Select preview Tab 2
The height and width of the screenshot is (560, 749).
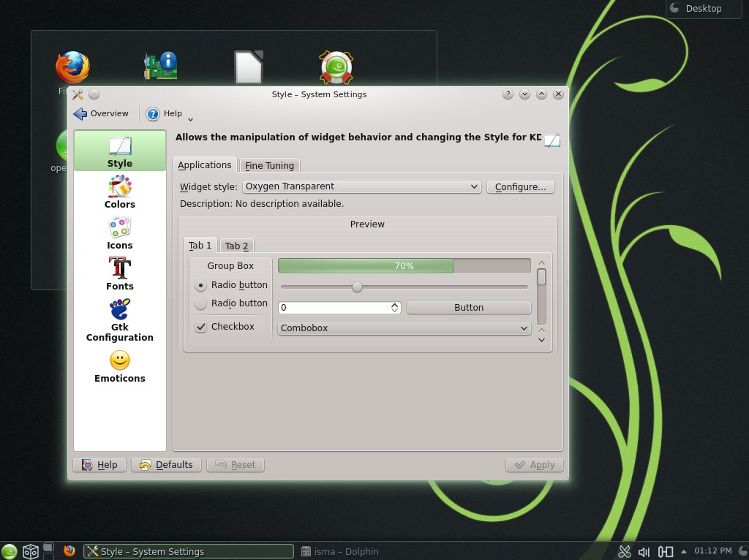[236, 246]
